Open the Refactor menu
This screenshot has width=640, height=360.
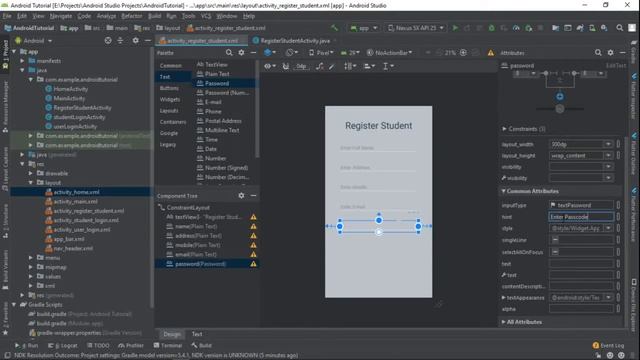click(x=132, y=16)
